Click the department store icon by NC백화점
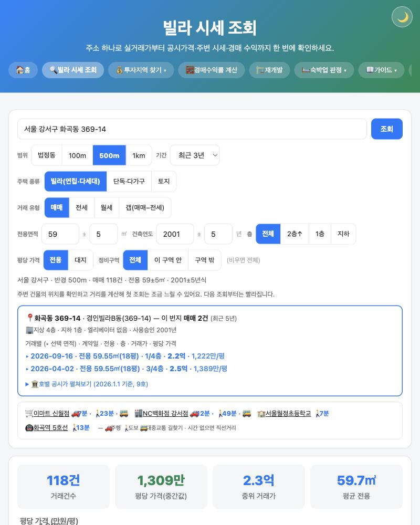Screen dimensions: 420x525 (x=138, y=414)
